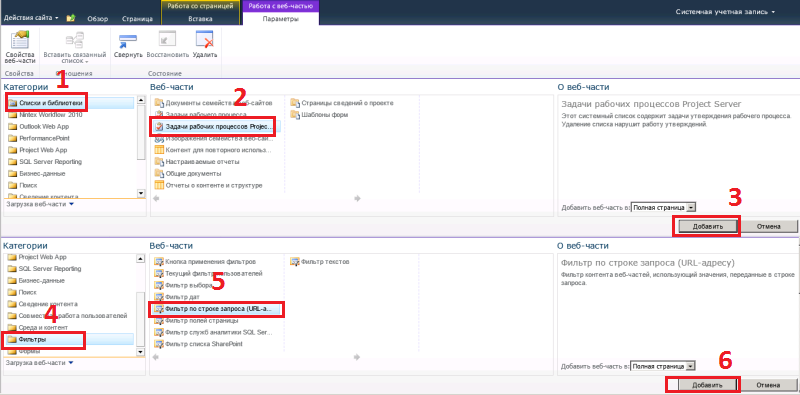Select the Изображения семейства веб-сайтов web part
This screenshot has height=395, width=800.
tap(214, 138)
